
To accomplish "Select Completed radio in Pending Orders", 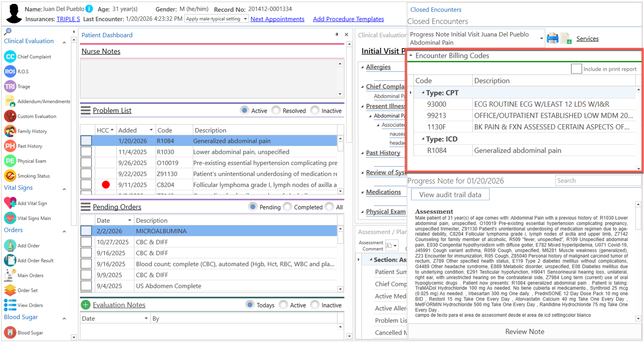I will click(288, 207).
